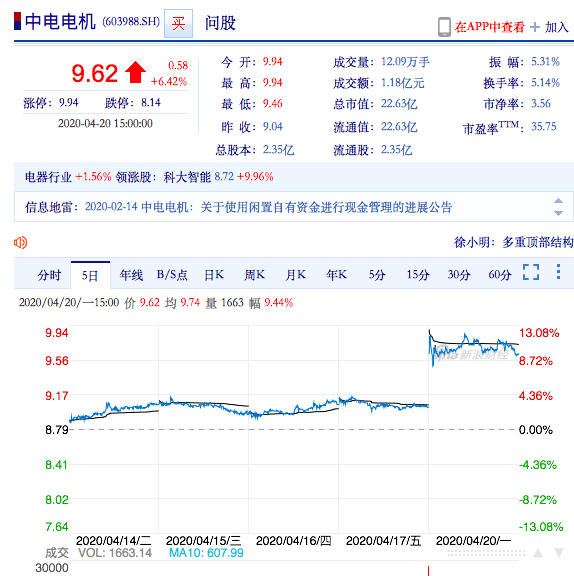Click the plus icon to add stock

pos(535,27)
